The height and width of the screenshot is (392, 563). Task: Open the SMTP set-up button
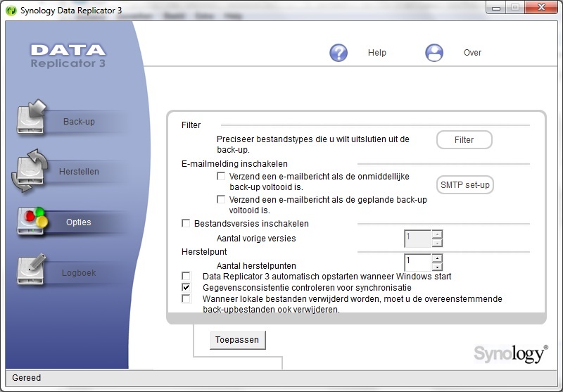(465, 185)
